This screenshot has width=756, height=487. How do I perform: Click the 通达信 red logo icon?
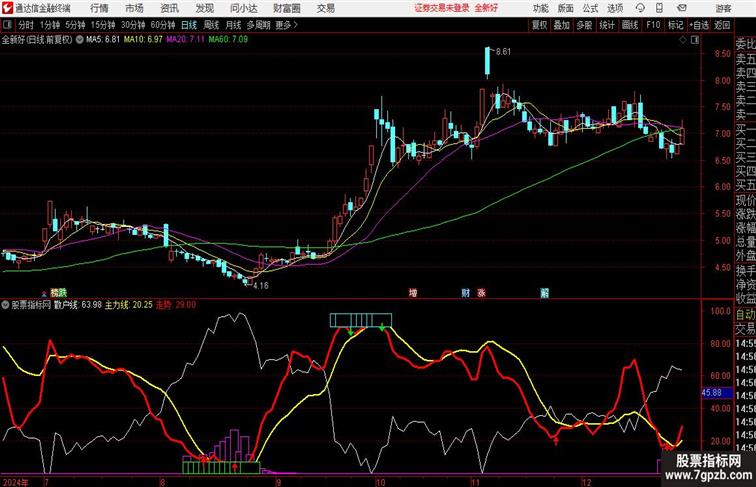(7, 8)
